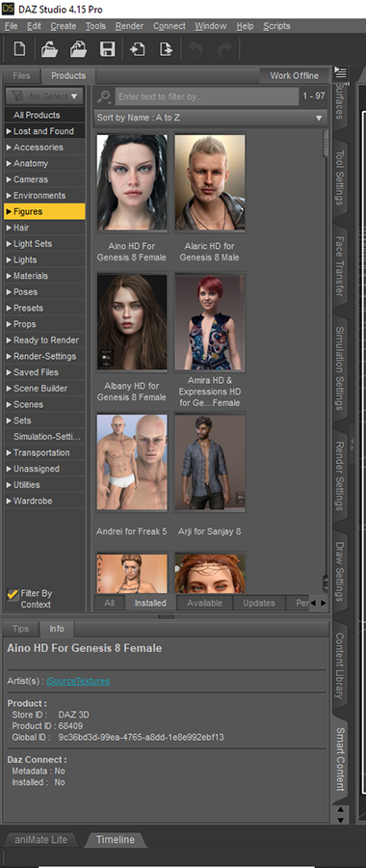This screenshot has width=366, height=868.
Task: Select Andrei for Freak 5 thumbnail
Action: tap(132, 462)
